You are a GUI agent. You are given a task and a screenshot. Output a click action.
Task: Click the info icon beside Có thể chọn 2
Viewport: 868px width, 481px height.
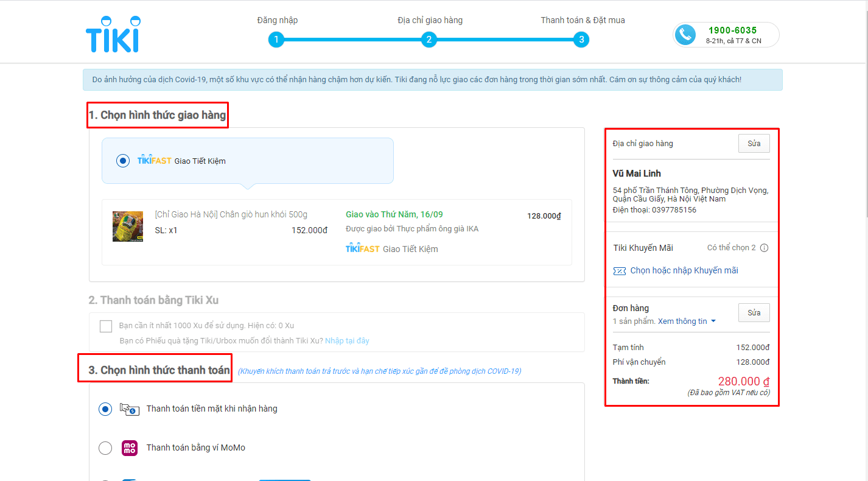click(x=765, y=248)
